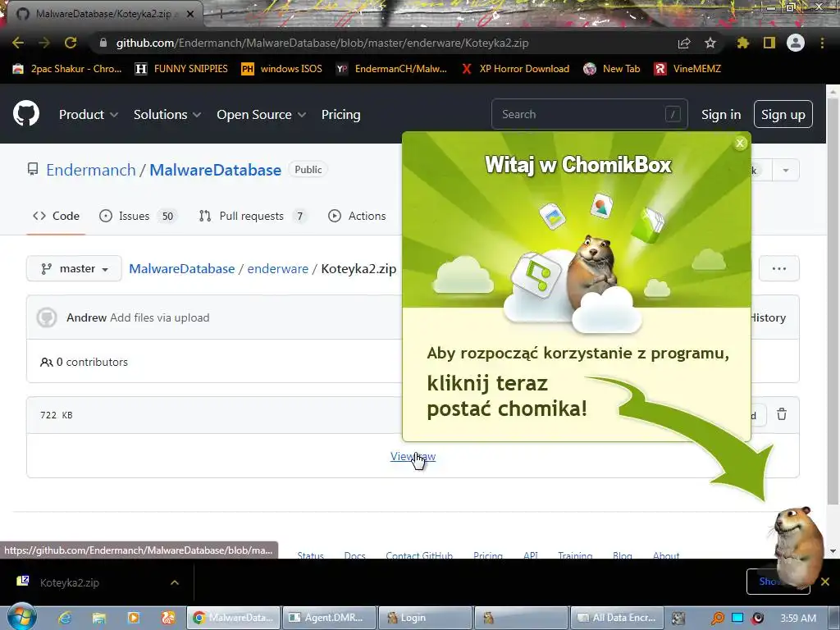Switch to Agent.DMR taskbar window
The width and height of the screenshot is (840, 630).
pyautogui.click(x=328, y=618)
